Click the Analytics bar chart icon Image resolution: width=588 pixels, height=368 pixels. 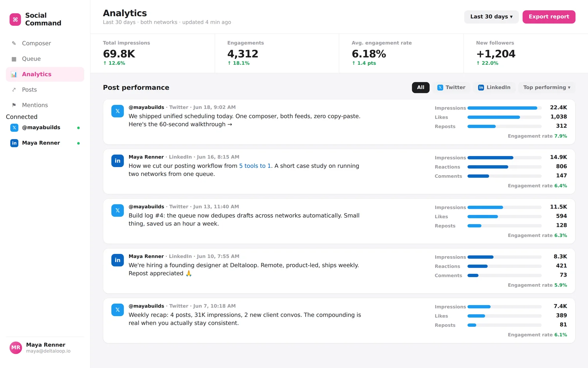pos(14,74)
